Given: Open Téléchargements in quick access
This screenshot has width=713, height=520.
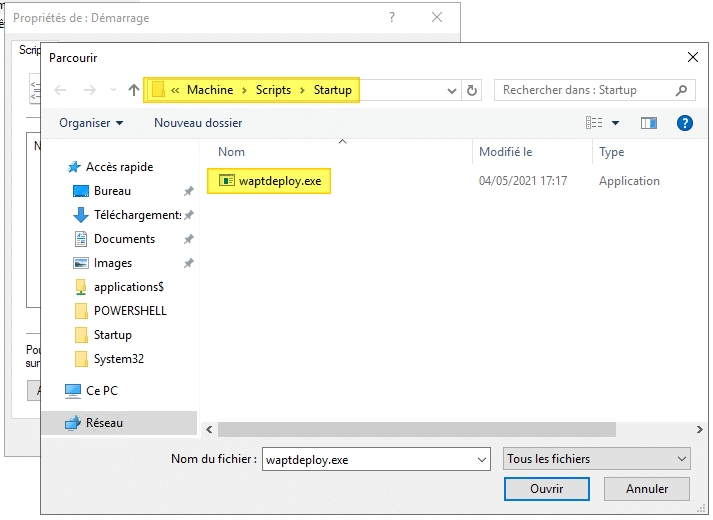Looking at the screenshot, I should (137, 215).
